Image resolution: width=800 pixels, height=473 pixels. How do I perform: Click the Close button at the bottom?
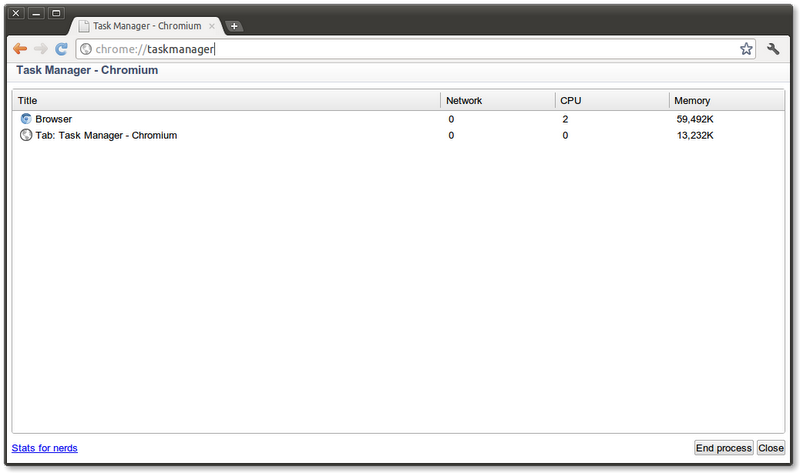(770, 448)
